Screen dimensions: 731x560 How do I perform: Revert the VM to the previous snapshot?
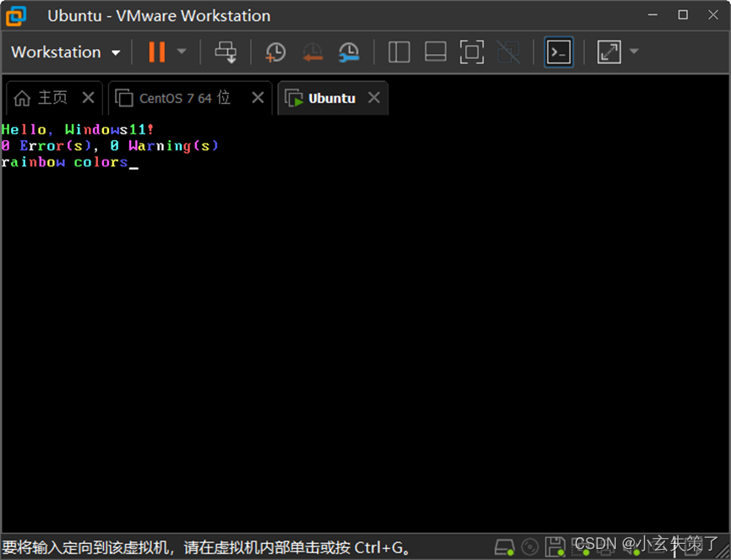point(313,52)
